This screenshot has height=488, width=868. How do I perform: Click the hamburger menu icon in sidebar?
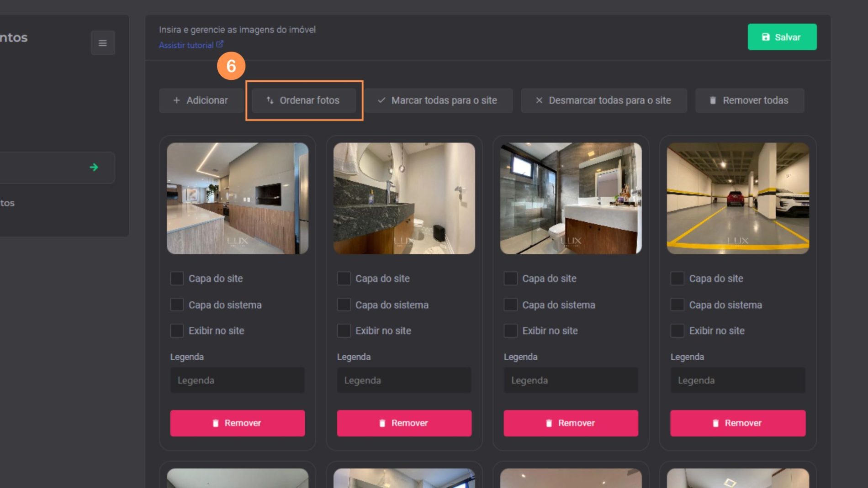click(102, 43)
